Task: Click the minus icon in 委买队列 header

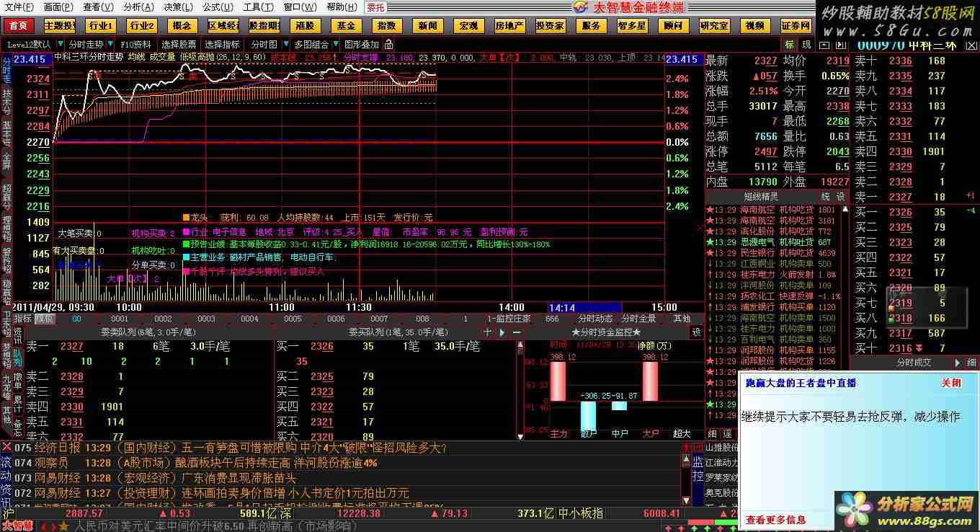Action: pyautogui.click(x=516, y=332)
